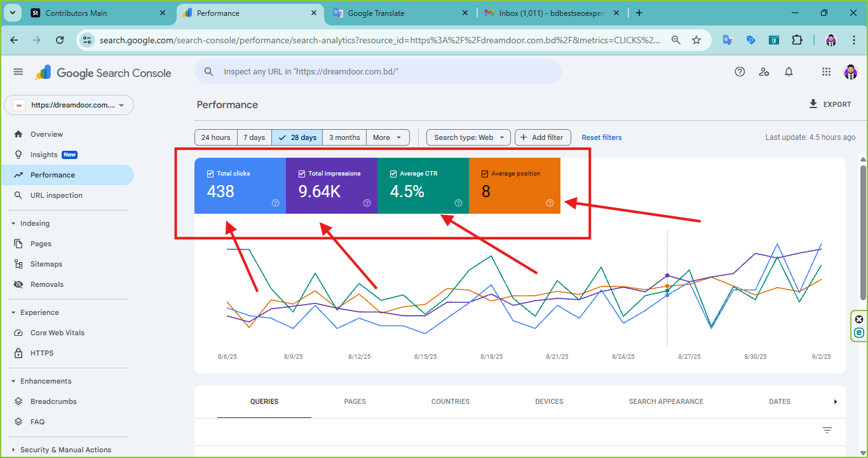Click the manage users and settings icon

(764, 72)
